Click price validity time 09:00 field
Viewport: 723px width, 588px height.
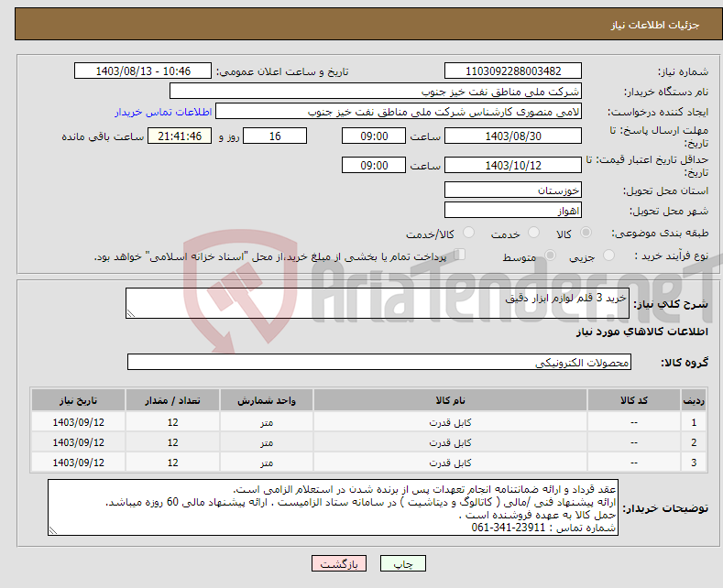pos(374,165)
